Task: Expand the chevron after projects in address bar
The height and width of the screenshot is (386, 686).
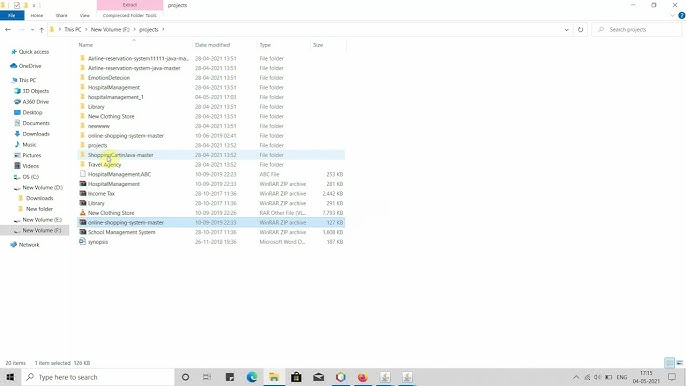Action: 163,30
